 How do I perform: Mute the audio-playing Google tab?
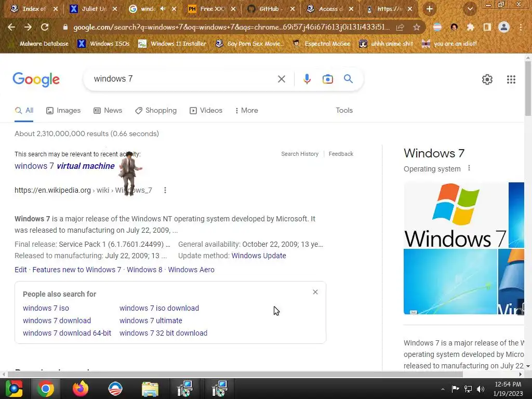(x=163, y=9)
